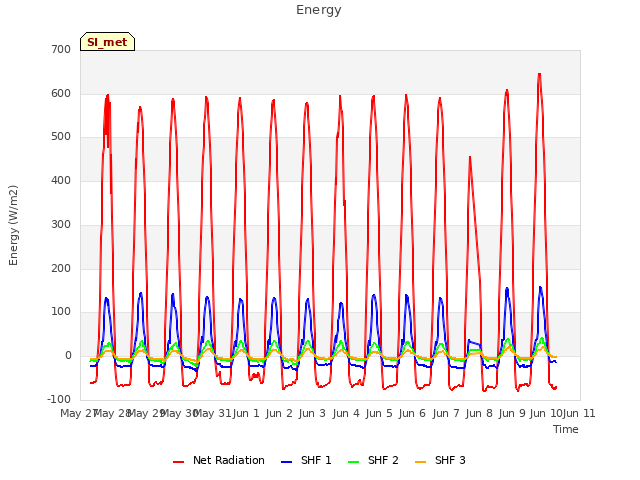Click the green SHF 2 legend swatch
This screenshot has width=640, height=480.
[x=353, y=462]
